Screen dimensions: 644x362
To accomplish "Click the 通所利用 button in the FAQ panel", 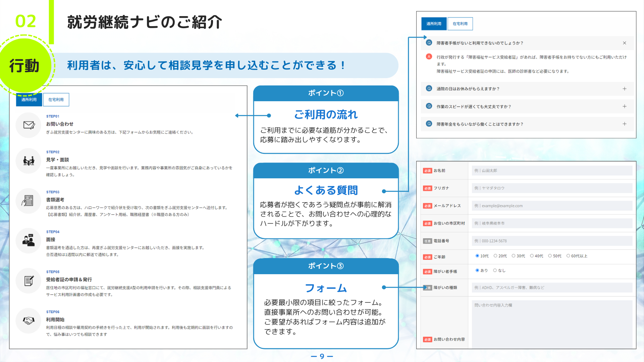I will point(434,24).
